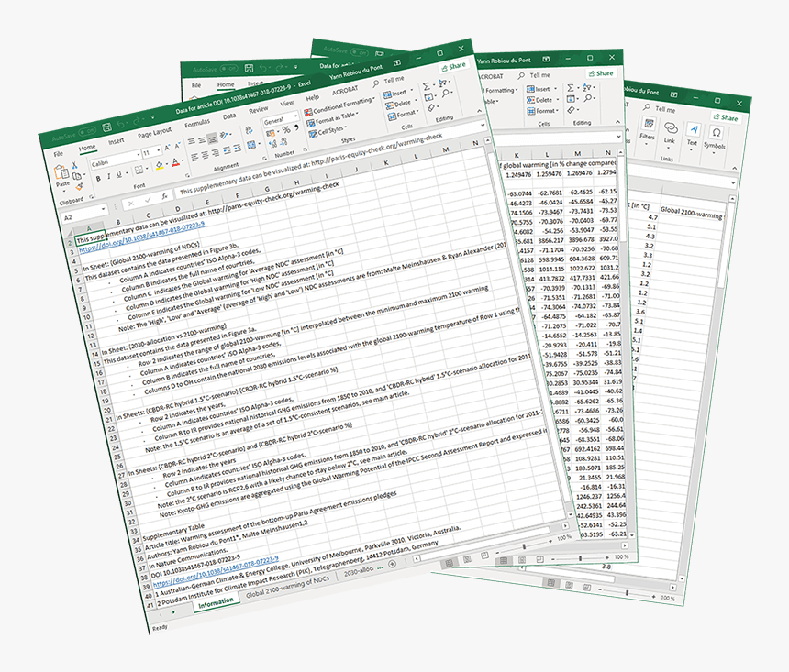Click the Wrap Text icon in the front window
This screenshot has height=672, width=789.
pyautogui.click(x=249, y=131)
